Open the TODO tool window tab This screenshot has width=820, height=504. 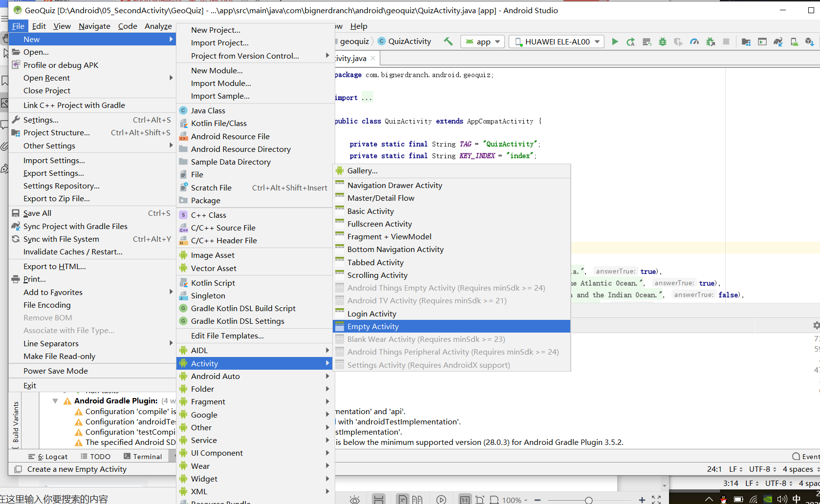pos(96,457)
